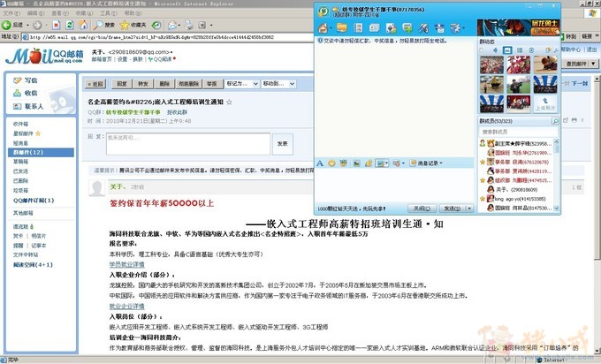The image size is (601, 364).
Task: Click the IE Back arrow button
Action: coord(6,26)
